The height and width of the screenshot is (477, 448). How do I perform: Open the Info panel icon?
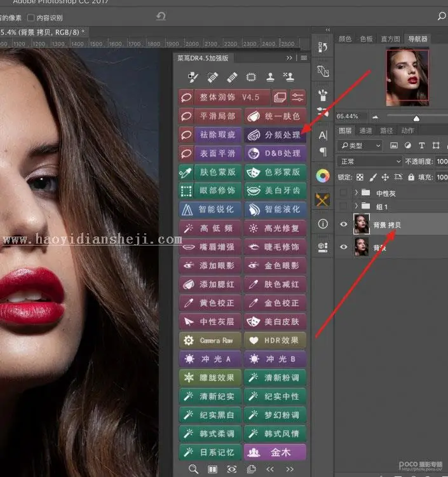click(x=323, y=224)
